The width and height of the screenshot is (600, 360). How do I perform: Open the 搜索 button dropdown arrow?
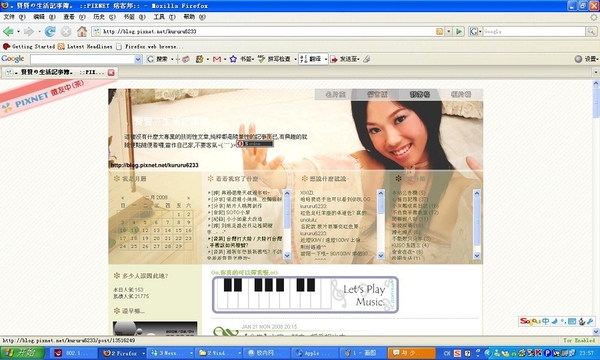coord(172,59)
